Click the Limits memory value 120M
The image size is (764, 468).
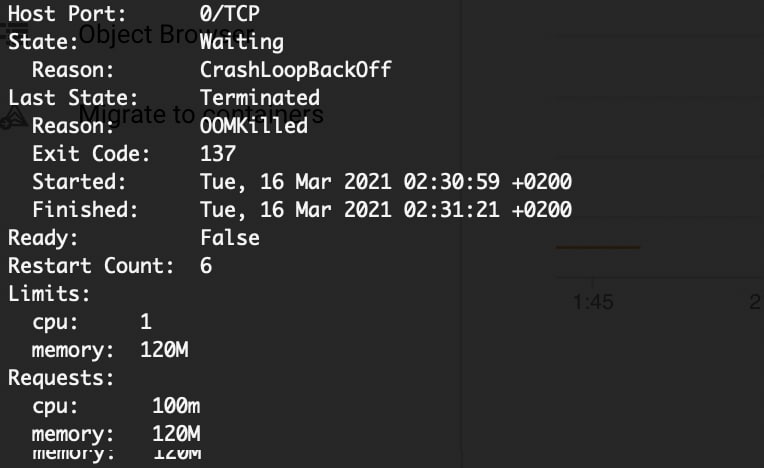(164, 350)
